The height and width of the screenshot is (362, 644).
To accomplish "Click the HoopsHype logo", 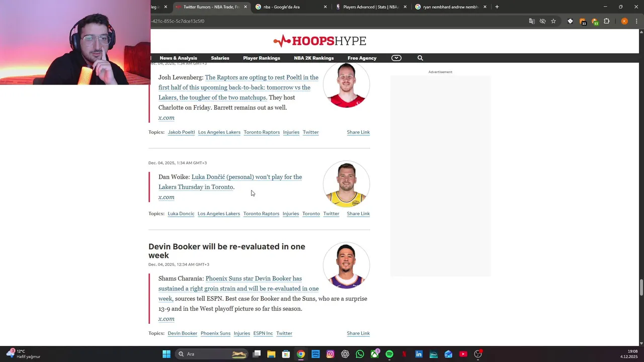I will pyautogui.click(x=319, y=41).
